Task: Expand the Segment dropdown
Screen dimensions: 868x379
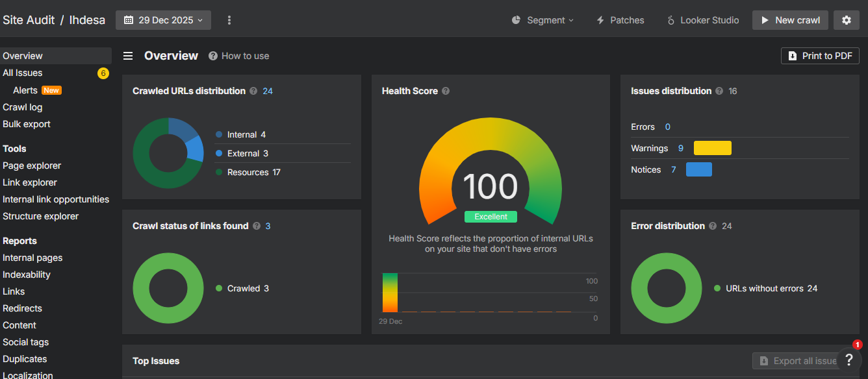Action: pos(542,20)
